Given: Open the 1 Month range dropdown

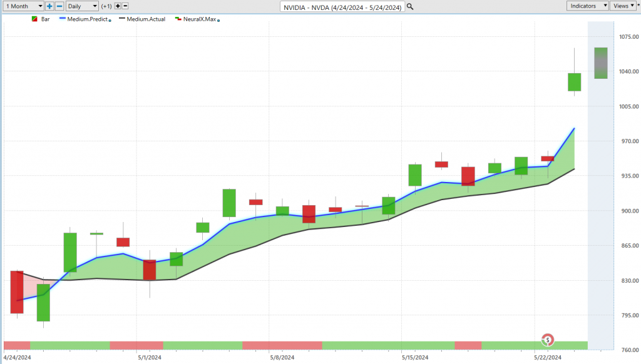Looking at the screenshot, I should [23, 6].
